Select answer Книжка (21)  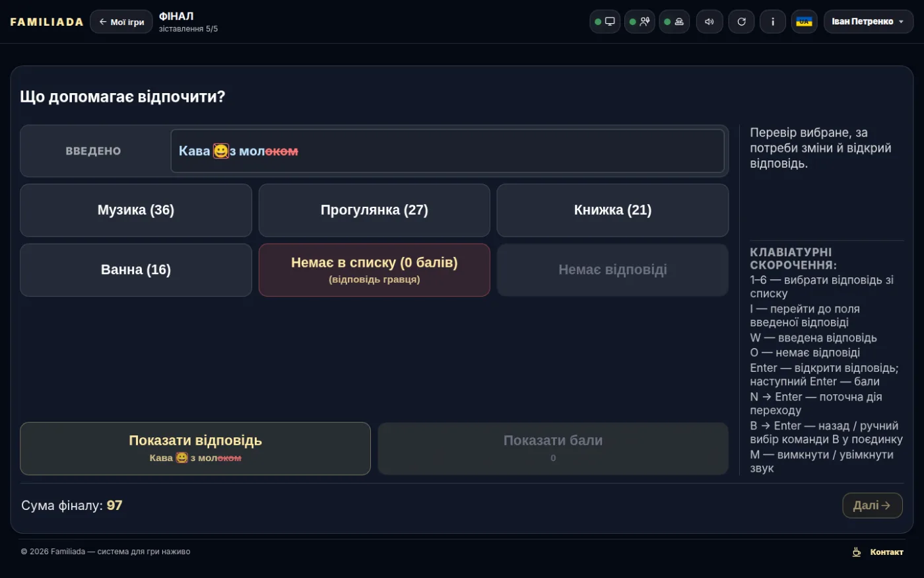(x=612, y=210)
